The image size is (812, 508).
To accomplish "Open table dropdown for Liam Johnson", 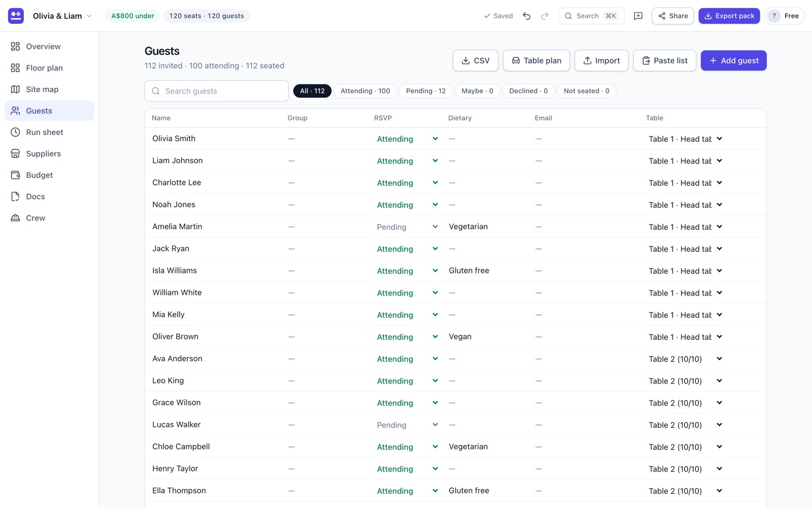I will 686,161.
